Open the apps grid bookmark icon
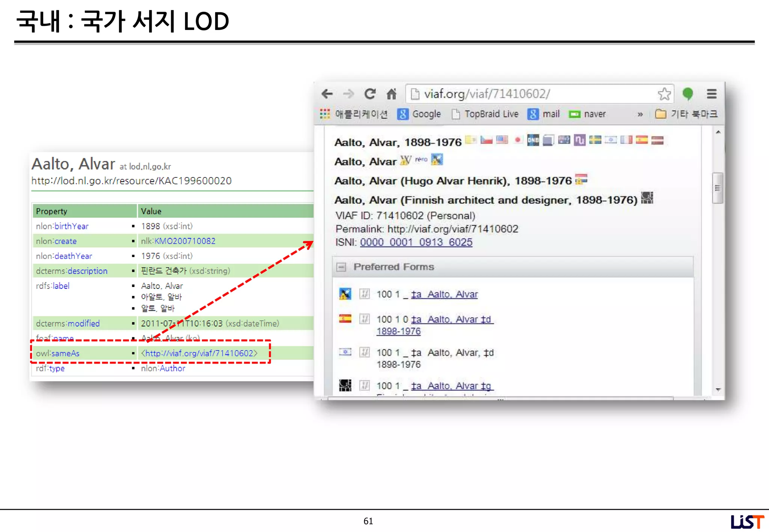 click(325, 114)
